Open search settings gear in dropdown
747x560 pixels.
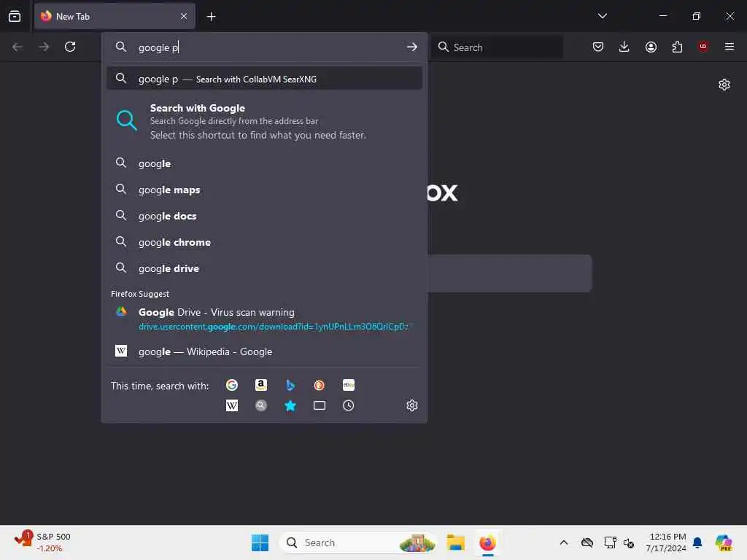pos(412,405)
